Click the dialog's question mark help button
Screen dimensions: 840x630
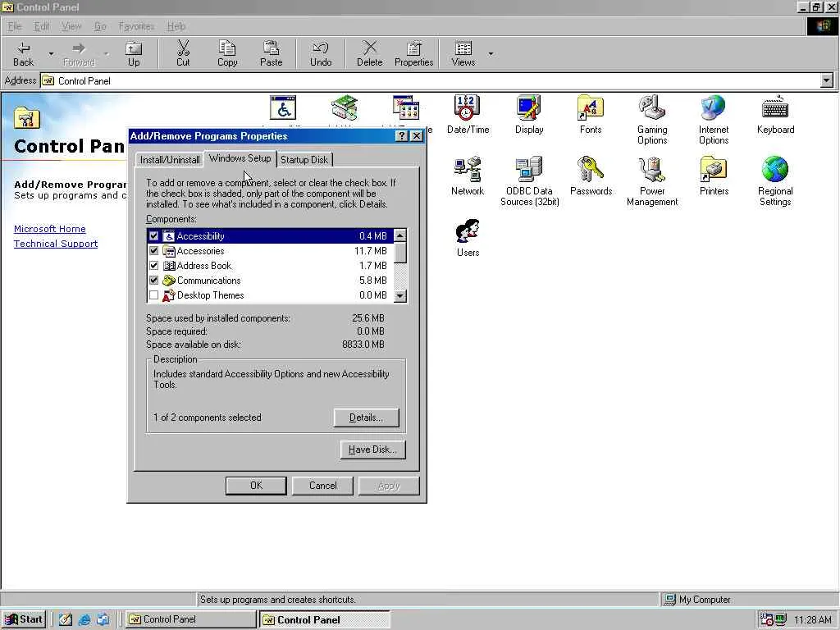pyautogui.click(x=401, y=136)
